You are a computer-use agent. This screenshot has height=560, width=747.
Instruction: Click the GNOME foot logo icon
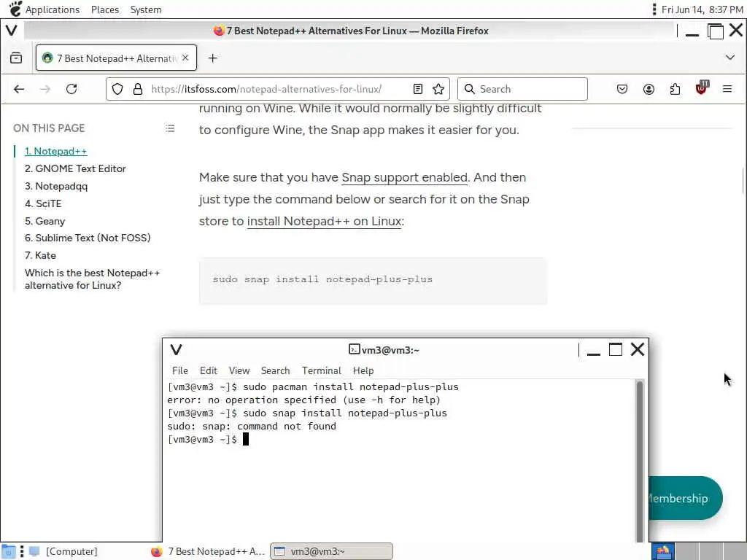pyautogui.click(x=15, y=9)
